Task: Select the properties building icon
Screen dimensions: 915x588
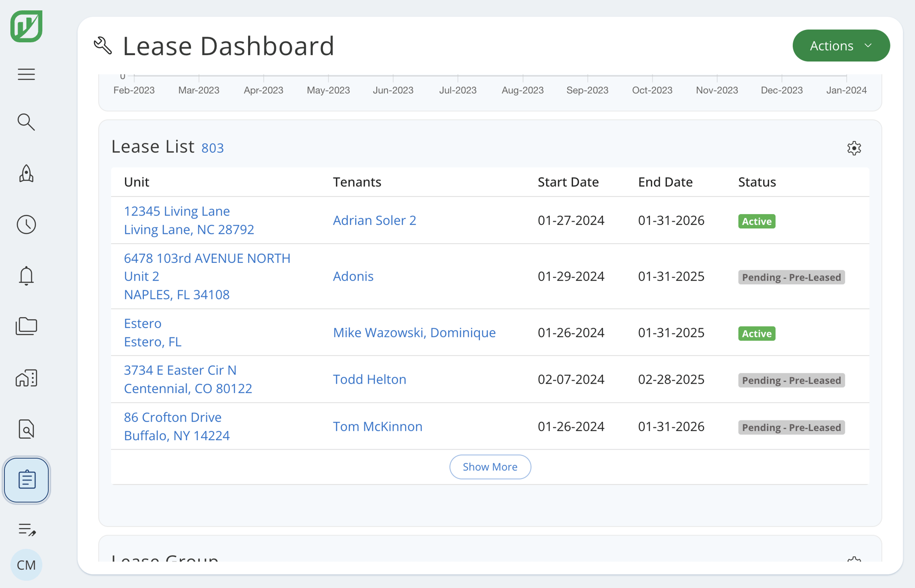Action: coord(26,378)
